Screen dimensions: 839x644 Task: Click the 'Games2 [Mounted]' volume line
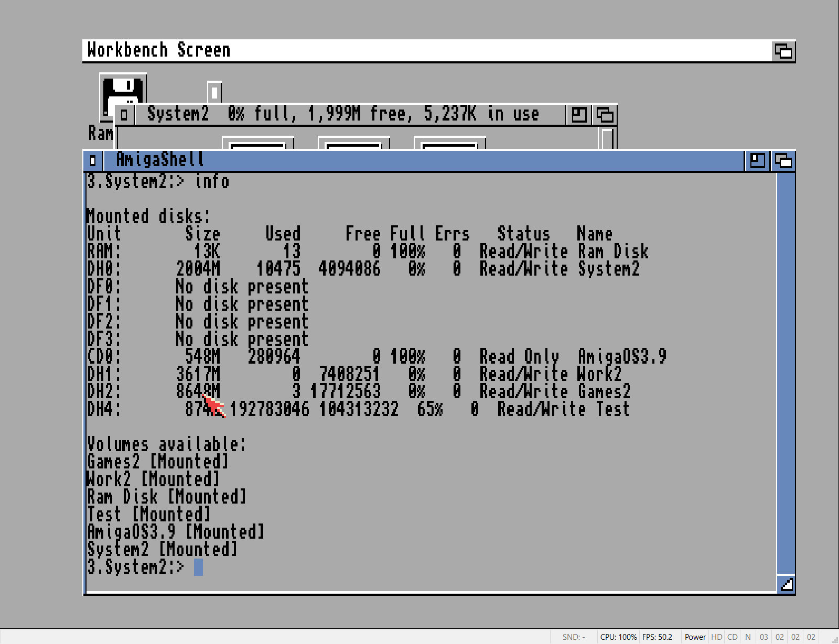158,462
